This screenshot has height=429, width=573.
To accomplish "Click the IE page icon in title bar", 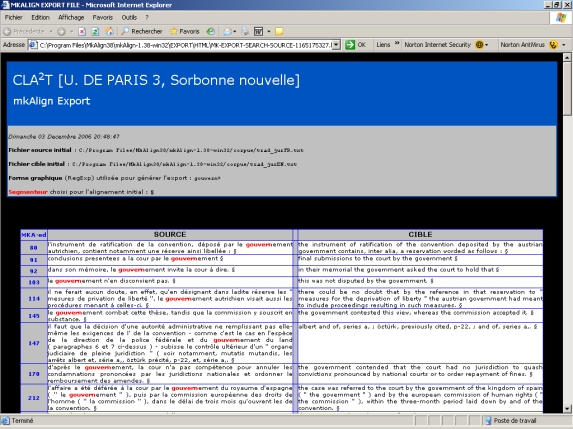I will 5,5.
